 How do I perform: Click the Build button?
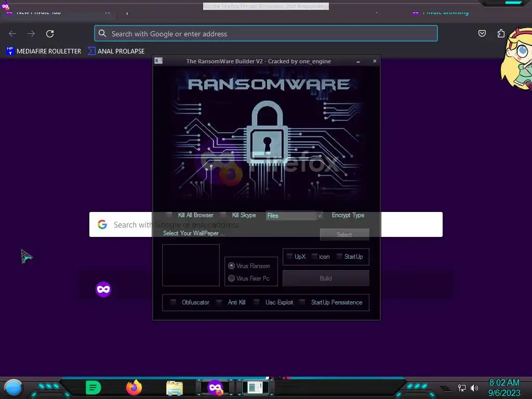[326, 278]
